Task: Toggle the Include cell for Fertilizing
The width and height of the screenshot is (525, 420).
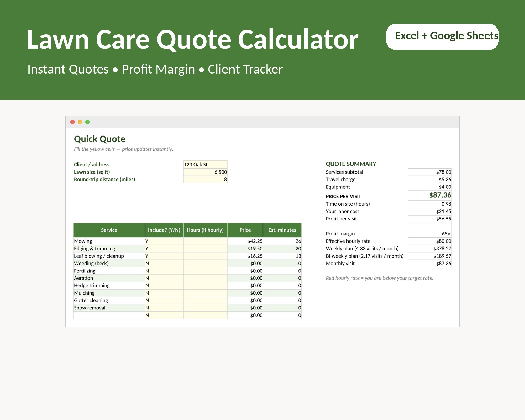Action: (x=164, y=271)
